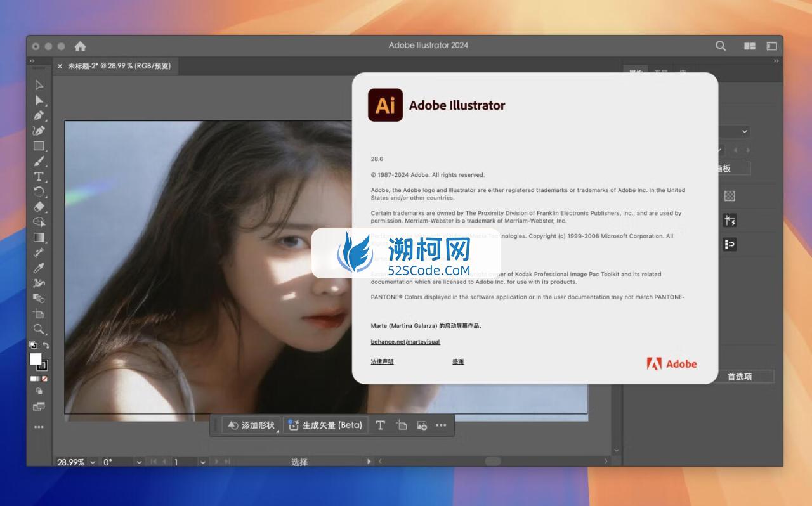Select the Gradient tool
Image resolution: width=812 pixels, height=506 pixels.
39,237
